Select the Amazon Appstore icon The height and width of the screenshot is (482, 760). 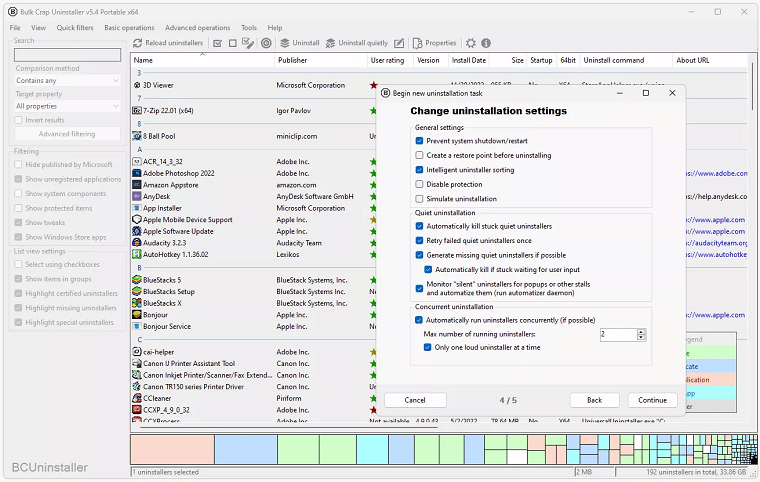[x=137, y=185]
